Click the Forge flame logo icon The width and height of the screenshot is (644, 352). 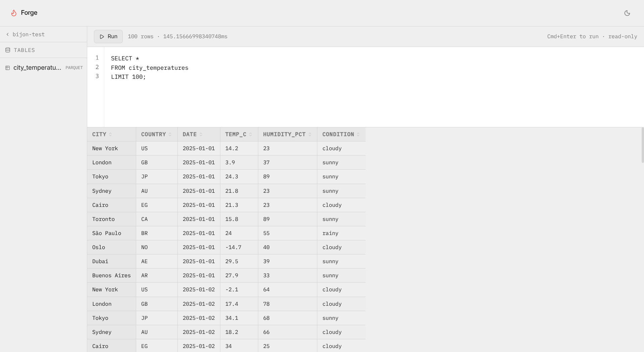point(14,13)
